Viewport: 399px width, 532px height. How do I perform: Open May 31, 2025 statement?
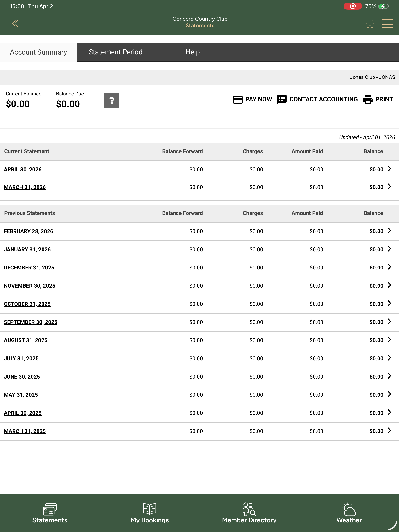21,395
